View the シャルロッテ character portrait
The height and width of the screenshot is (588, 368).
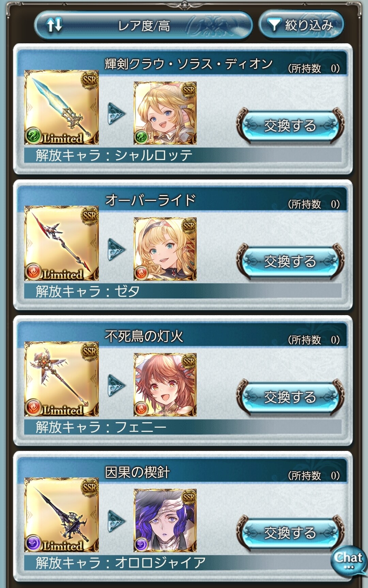165,113
